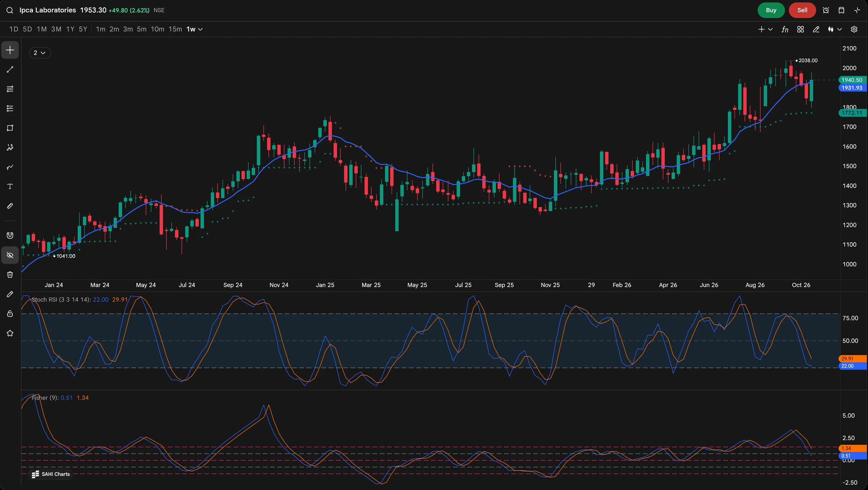
Task: Click the Stoch RSI indicator label
Action: tap(61, 299)
